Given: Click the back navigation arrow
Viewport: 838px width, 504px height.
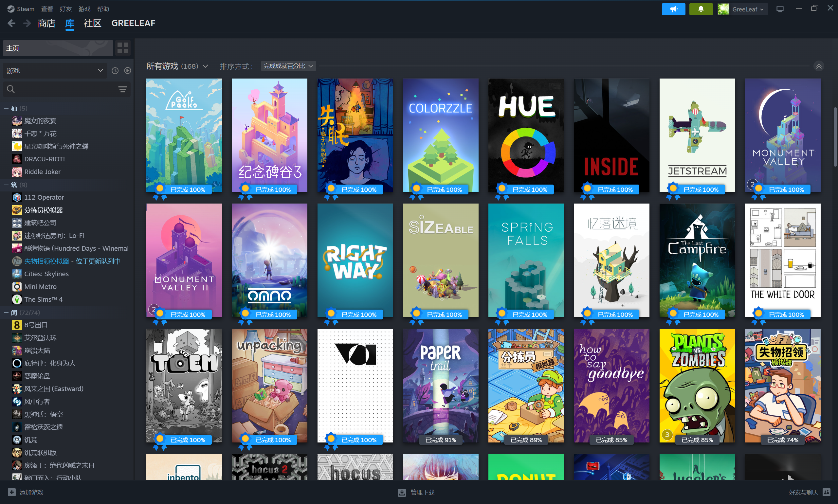Looking at the screenshot, I should (11, 23).
